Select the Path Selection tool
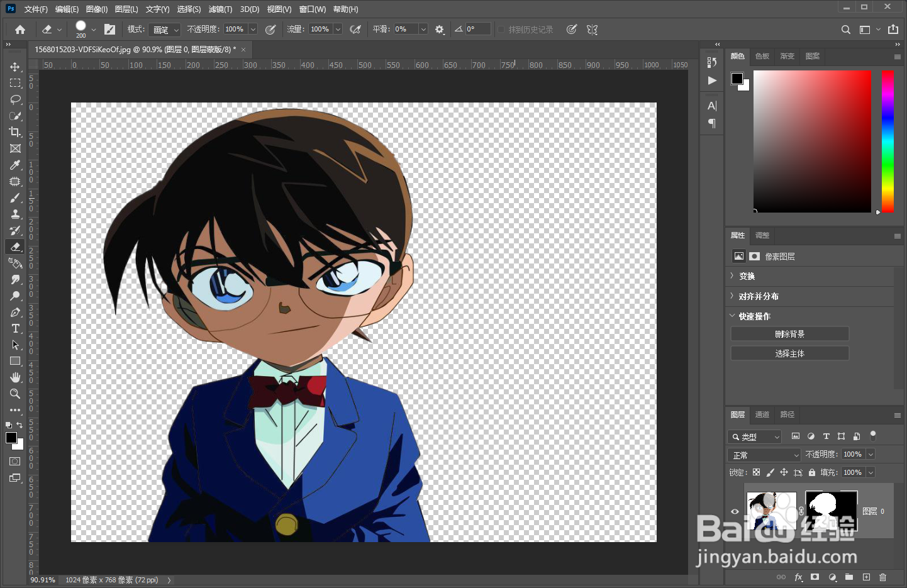The image size is (907, 588). 15,345
